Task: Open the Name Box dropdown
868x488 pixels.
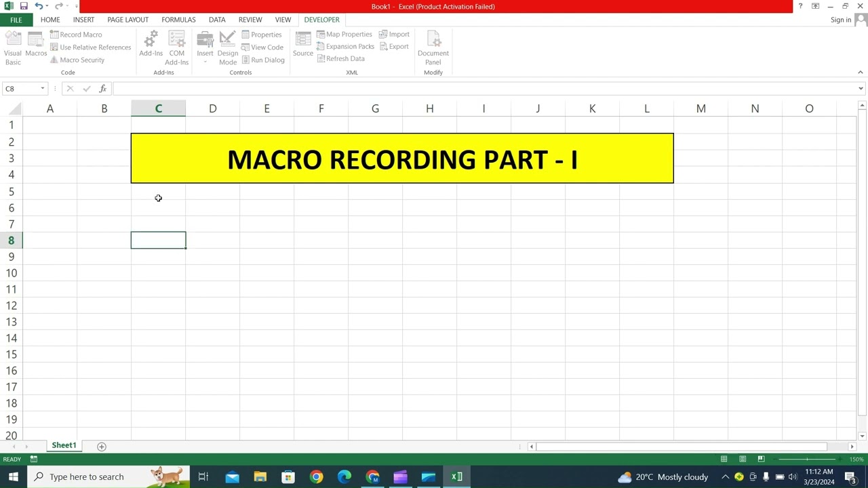Action: click(42, 89)
